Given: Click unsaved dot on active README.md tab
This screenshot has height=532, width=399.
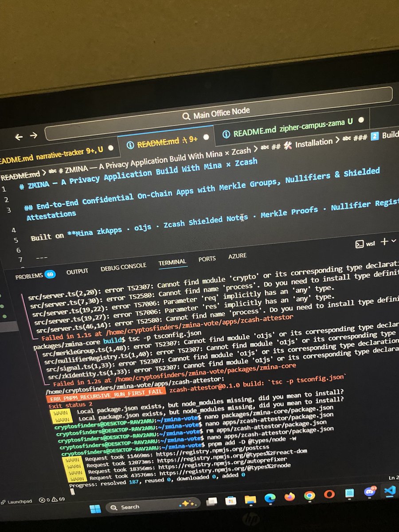Looking at the screenshot, I should click(206, 137).
